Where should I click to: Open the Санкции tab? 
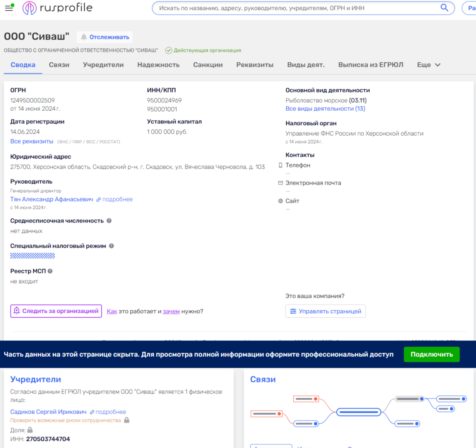coord(208,65)
